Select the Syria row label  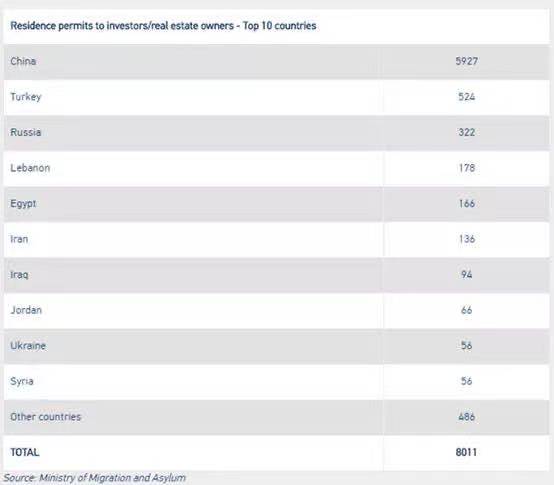pyautogui.click(x=22, y=382)
